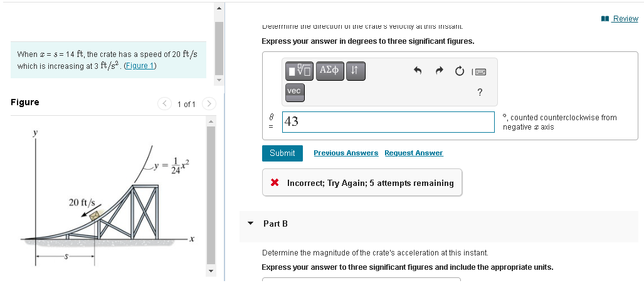This screenshot has width=644, height=293.
Task: Click the figure panel scrollbar down arrow
Action: tap(211, 271)
